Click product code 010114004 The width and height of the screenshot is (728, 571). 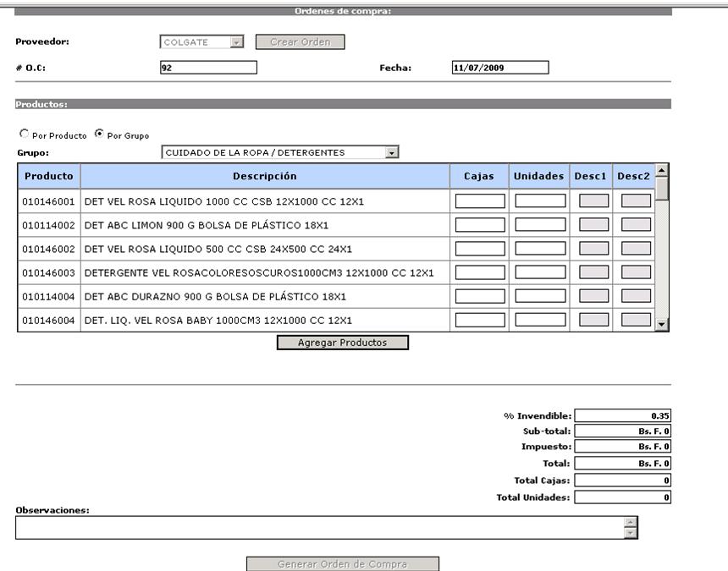coord(48,296)
